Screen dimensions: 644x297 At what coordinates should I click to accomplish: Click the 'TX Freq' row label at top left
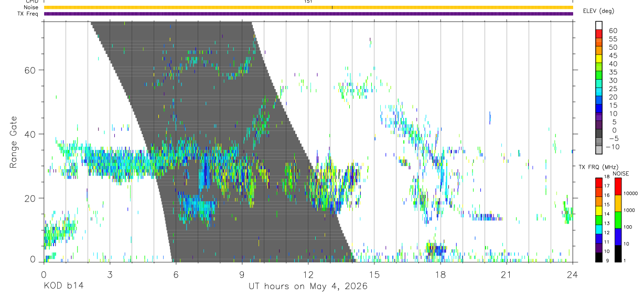[x=28, y=14]
